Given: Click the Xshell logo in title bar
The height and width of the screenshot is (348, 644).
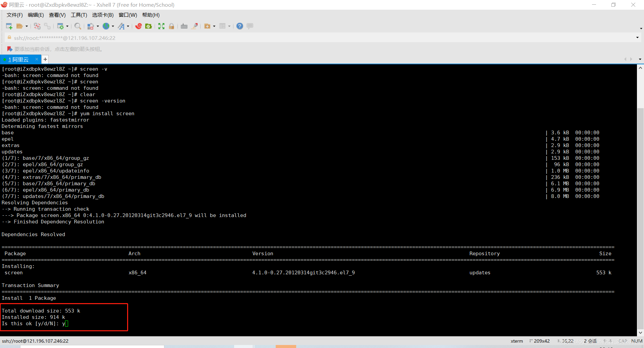Looking at the screenshot, I should pos(4,5).
